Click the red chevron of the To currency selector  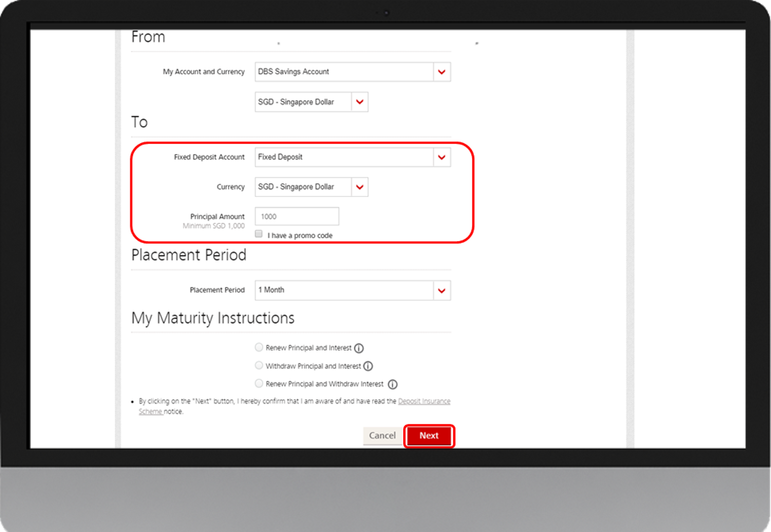click(x=359, y=187)
